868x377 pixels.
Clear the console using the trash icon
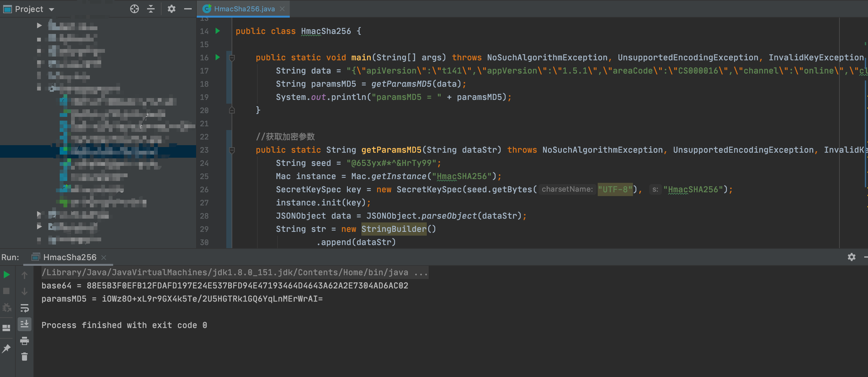pyautogui.click(x=24, y=357)
